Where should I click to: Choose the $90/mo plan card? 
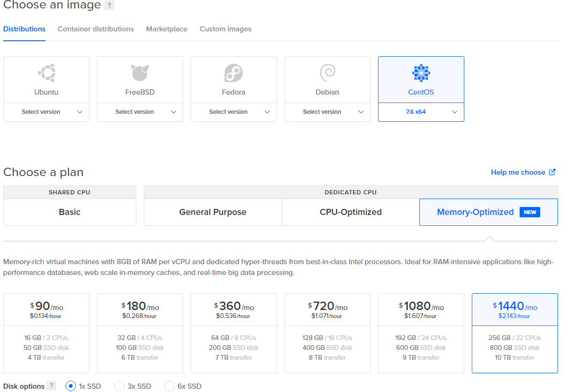pos(46,333)
